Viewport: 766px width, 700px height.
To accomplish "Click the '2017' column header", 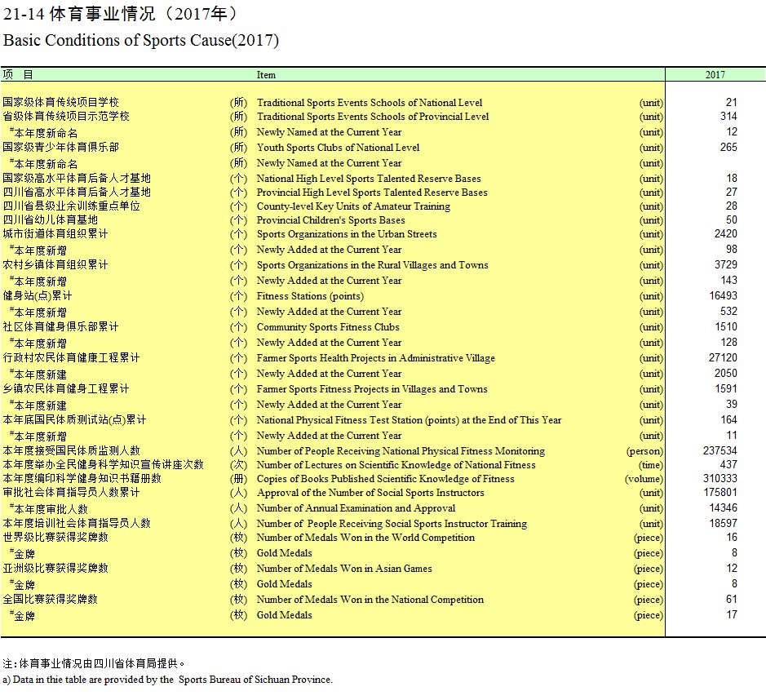I will [715, 75].
